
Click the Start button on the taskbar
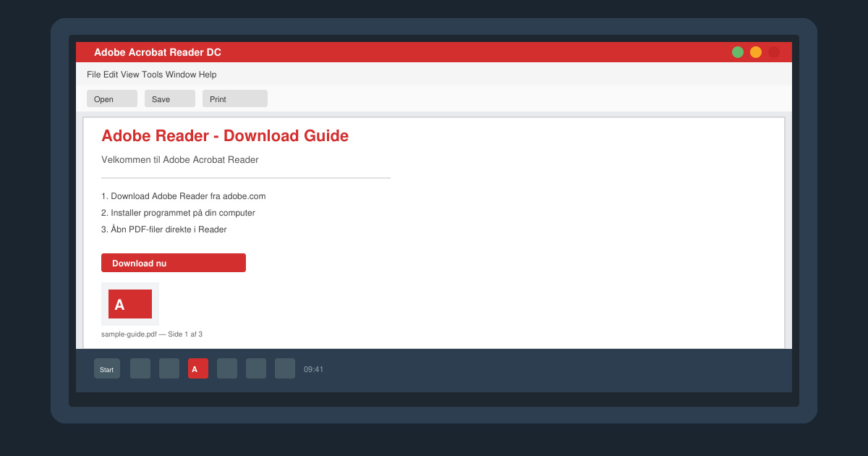pos(107,368)
